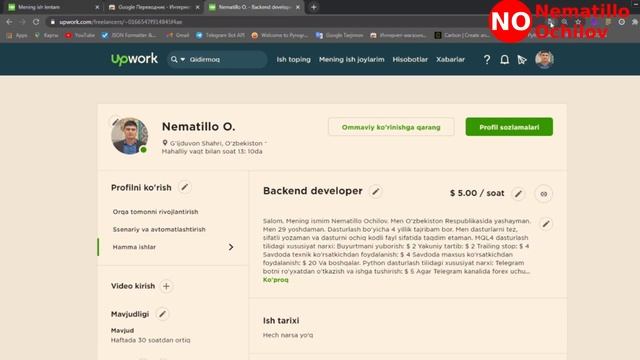The height and width of the screenshot is (360, 640).
Task: Edit the profile overview description pencil
Action: [546, 224]
